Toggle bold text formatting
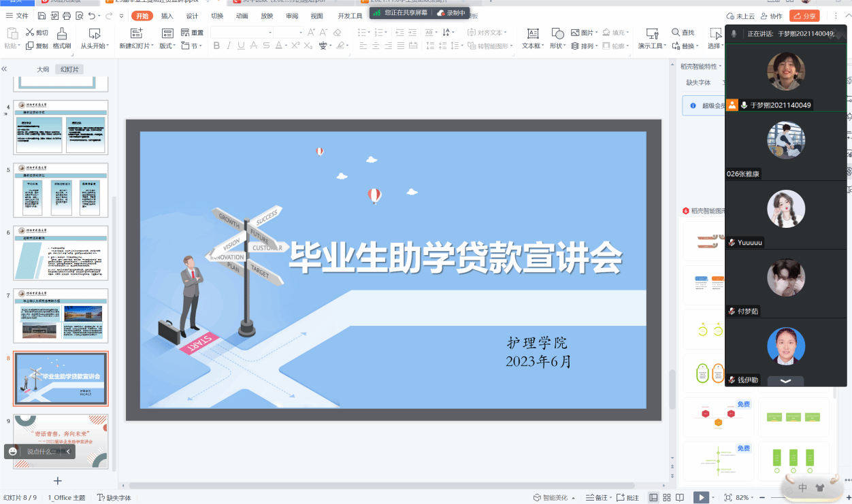 (x=216, y=46)
